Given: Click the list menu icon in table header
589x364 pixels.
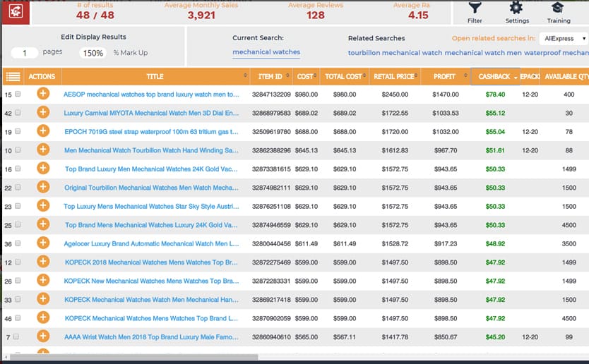Looking at the screenshot, I should (x=13, y=77).
